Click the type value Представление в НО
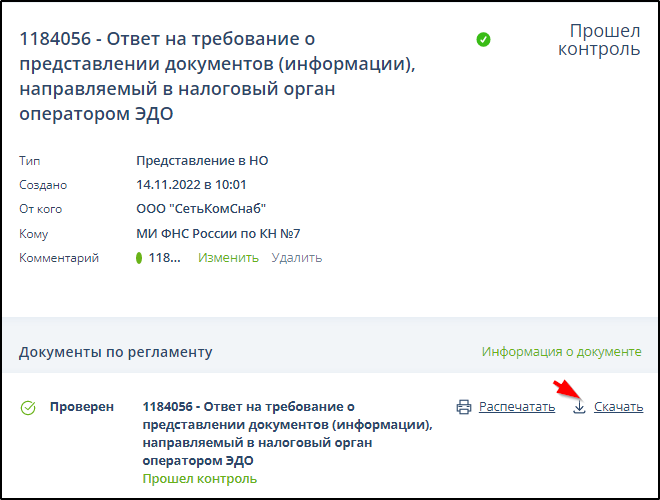The height and width of the screenshot is (500, 660). [x=202, y=160]
